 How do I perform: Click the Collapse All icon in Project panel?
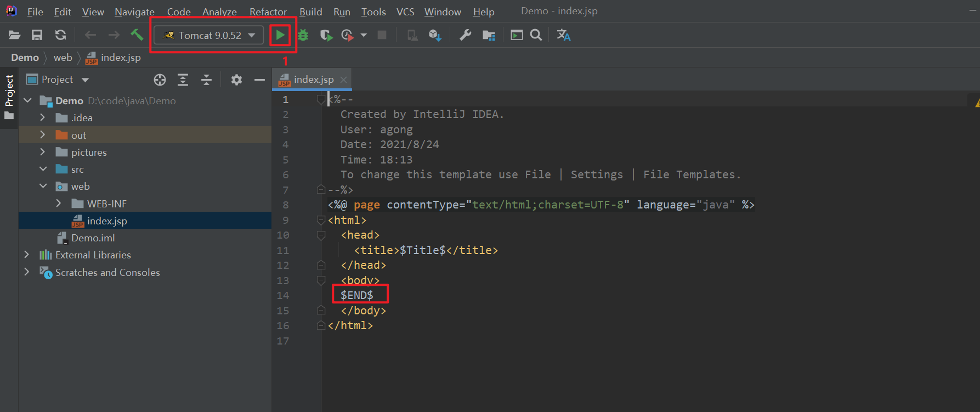point(206,80)
